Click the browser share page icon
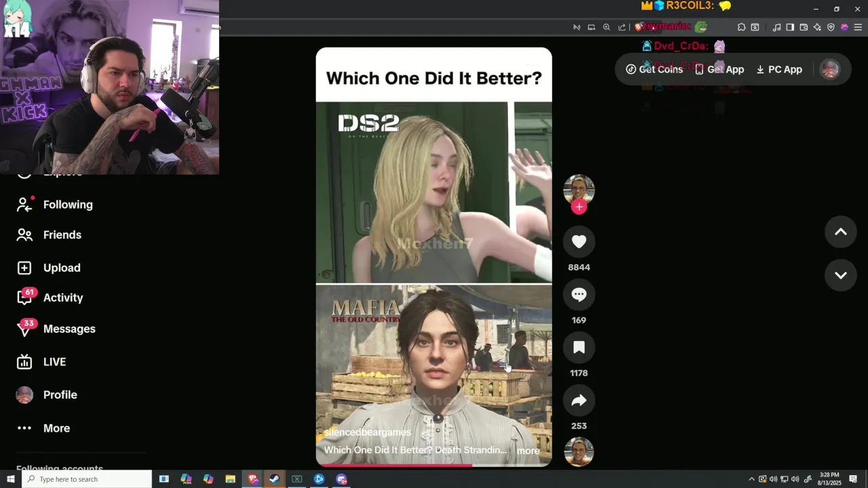 pyautogui.click(x=622, y=27)
